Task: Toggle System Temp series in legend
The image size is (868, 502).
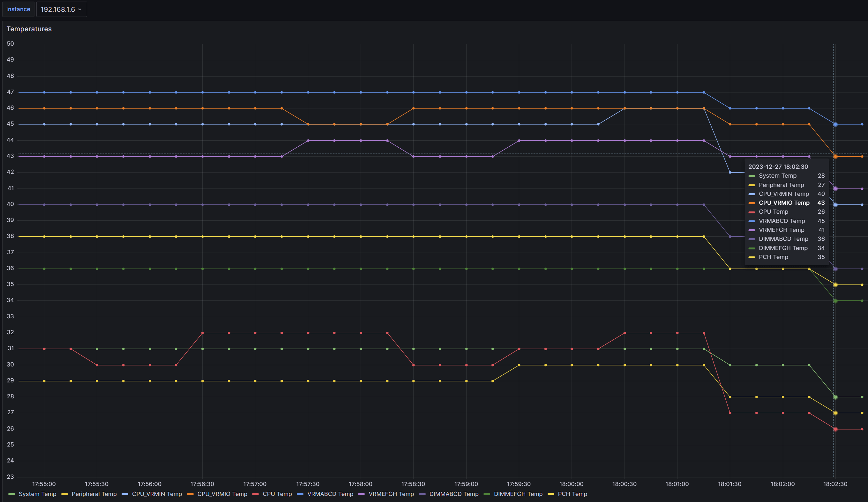Action: coord(37,494)
